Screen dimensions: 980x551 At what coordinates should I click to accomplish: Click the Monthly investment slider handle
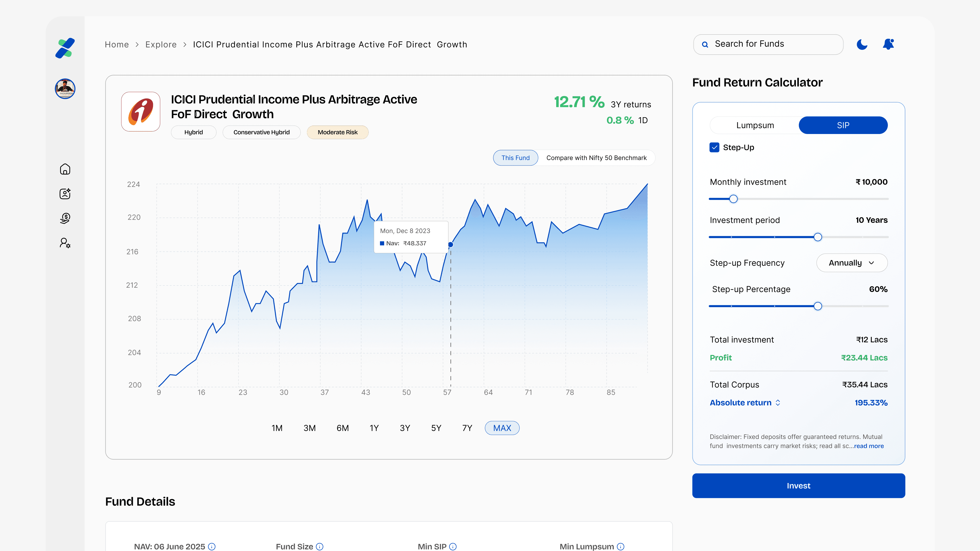click(x=733, y=199)
